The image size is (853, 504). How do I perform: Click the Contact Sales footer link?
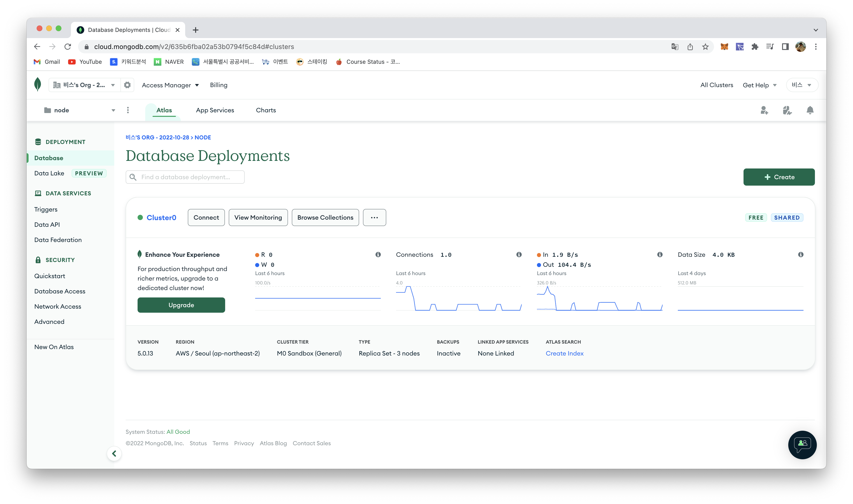coord(312,443)
